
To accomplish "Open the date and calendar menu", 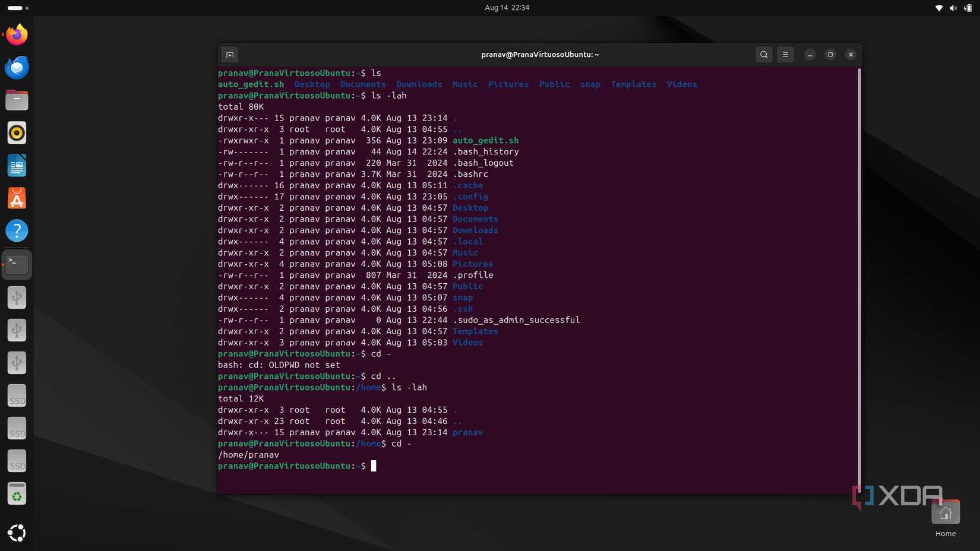I will [506, 8].
